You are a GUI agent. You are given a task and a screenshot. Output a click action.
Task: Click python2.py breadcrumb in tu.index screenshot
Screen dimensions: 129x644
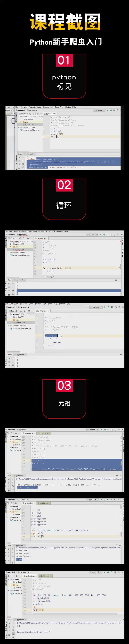pyautogui.click(x=24, y=572)
